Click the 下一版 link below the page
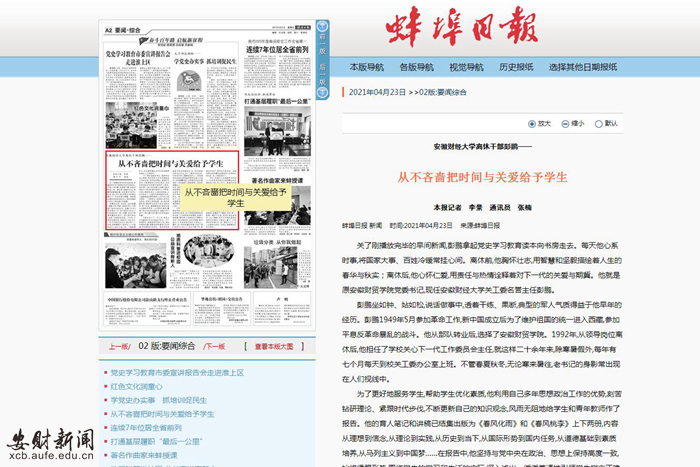This screenshot has width=700, height=467. [x=215, y=346]
